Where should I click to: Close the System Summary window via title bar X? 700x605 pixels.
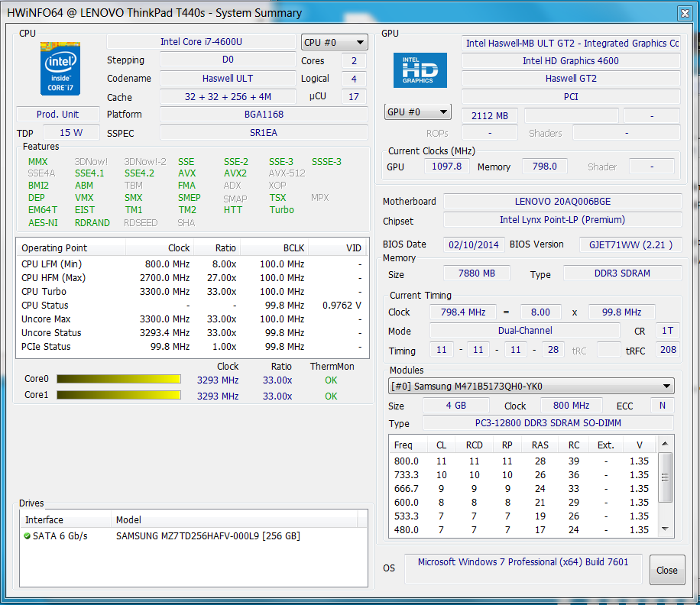pyautogui.click(x=685, y=14)
